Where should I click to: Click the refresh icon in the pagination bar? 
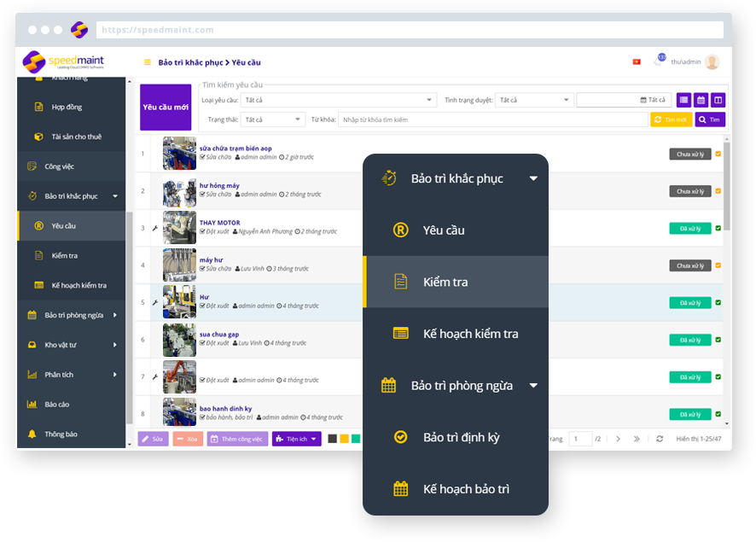(660, 439)
